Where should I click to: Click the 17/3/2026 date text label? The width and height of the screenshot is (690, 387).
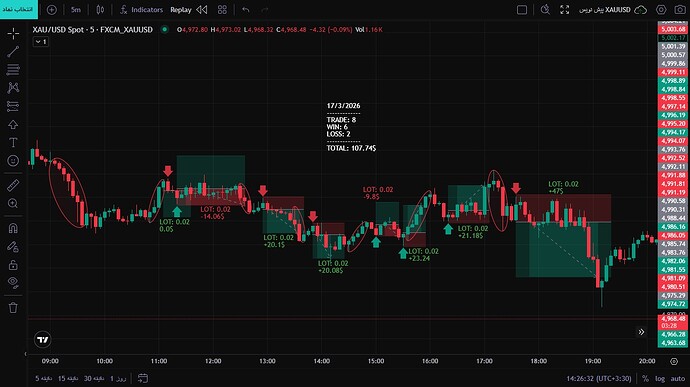point(343,106)
